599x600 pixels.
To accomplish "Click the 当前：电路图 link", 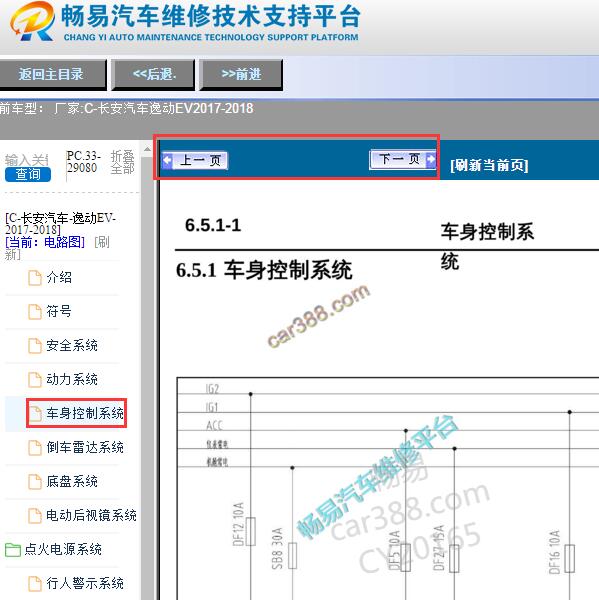I will [45, 242].
